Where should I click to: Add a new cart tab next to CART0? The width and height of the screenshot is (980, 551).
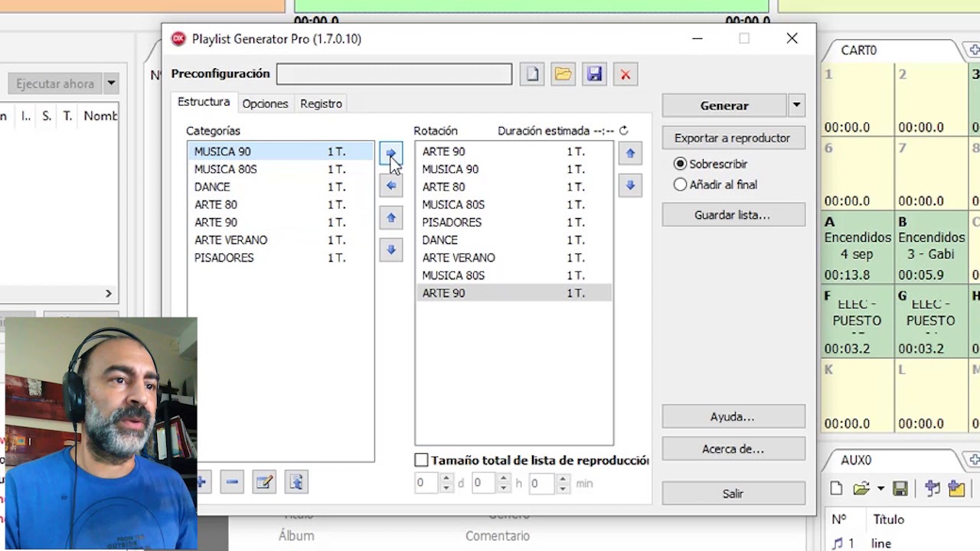point(974,50)
